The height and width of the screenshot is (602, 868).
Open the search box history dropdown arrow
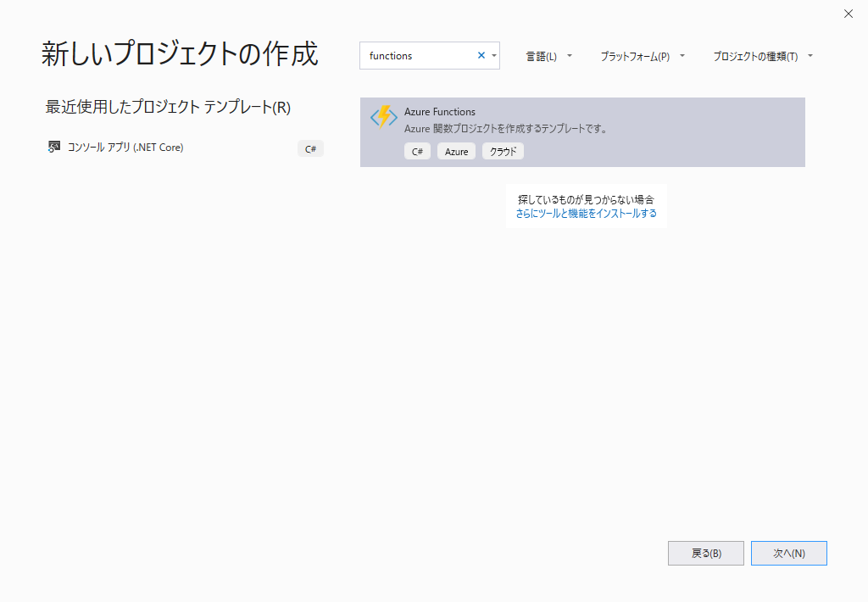494,55
